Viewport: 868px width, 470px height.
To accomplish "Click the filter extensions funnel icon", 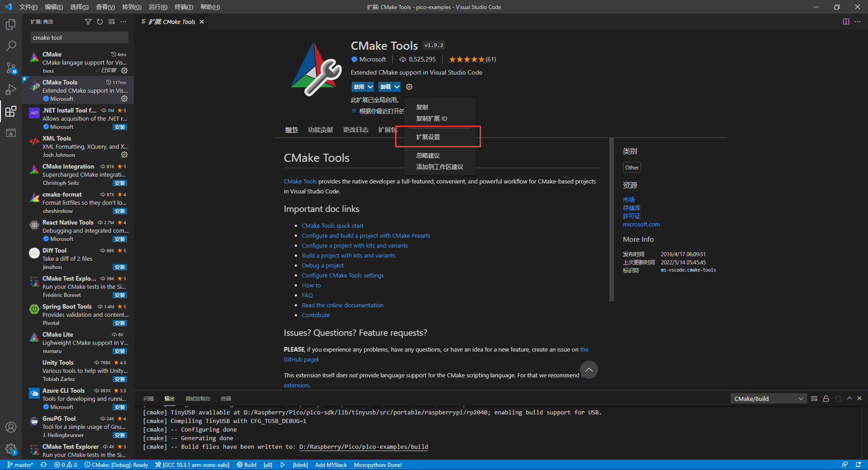I will coord(88,22).
